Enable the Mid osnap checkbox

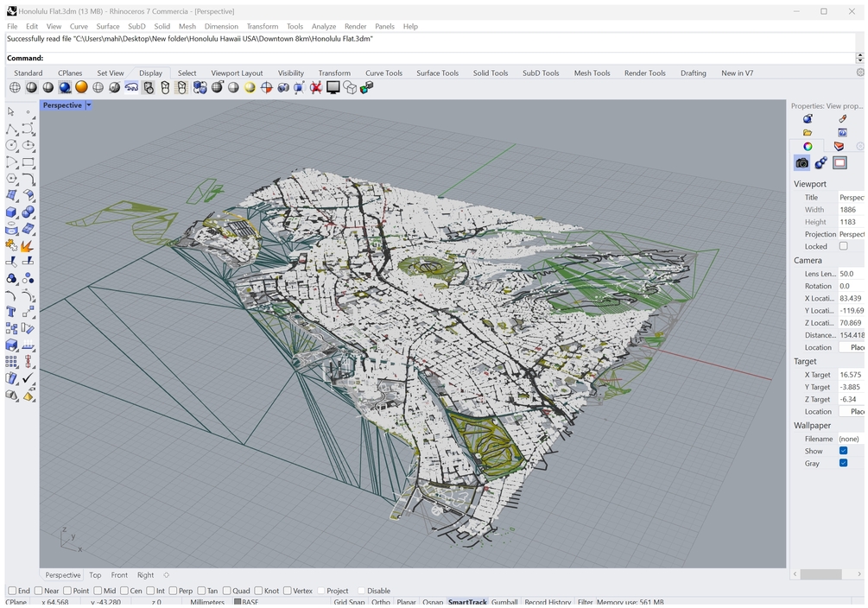pyautogui.click(x=98, y=591)
